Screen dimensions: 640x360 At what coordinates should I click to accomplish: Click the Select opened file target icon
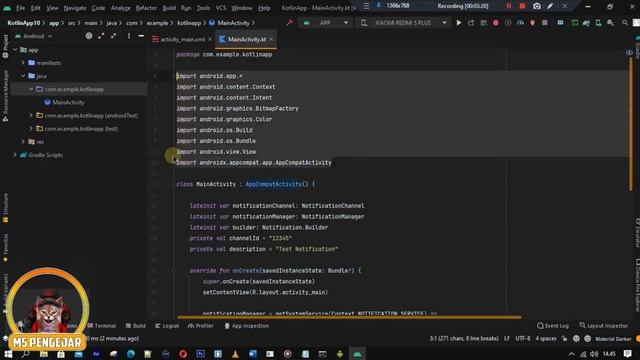[x=89, y=36]
